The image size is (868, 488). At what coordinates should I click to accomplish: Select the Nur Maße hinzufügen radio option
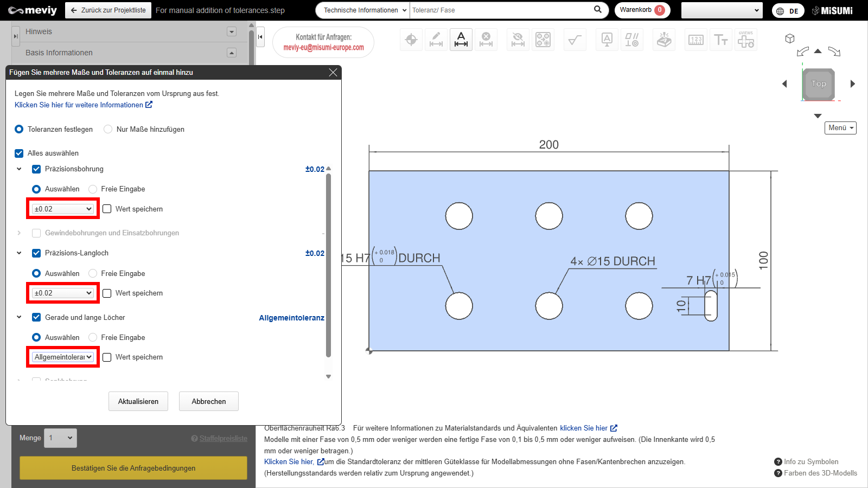click(108, 129)
